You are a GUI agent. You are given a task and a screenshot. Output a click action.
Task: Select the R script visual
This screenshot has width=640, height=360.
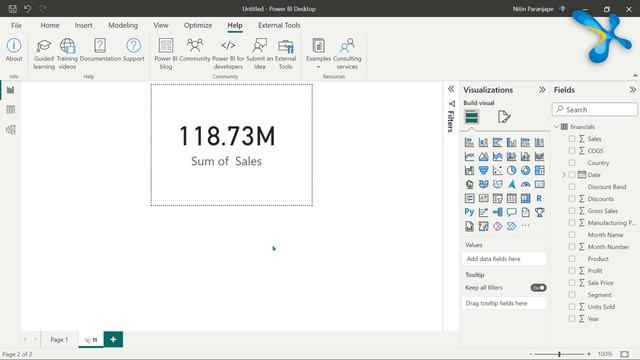coord(539,198)
